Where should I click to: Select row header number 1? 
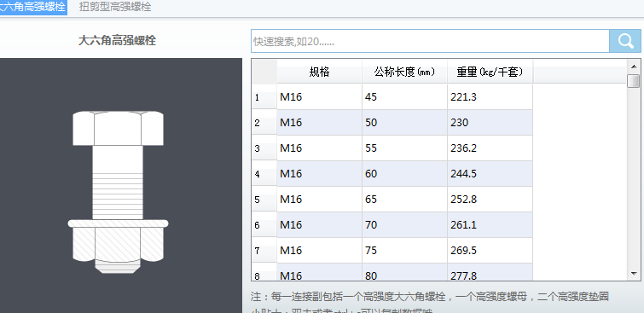264,97
